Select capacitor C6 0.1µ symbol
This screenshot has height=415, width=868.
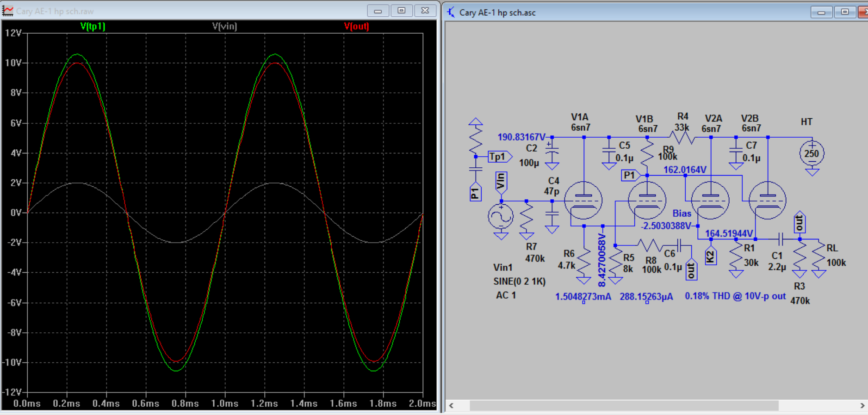pos(679,245)
